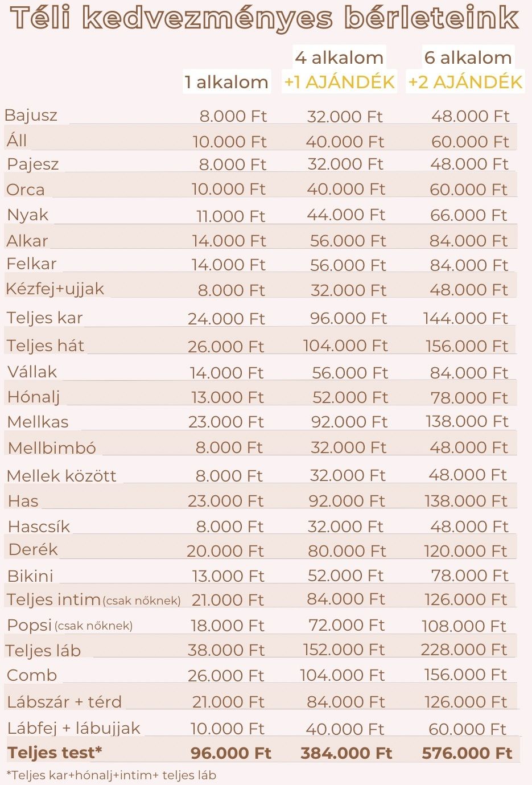This screenshot has height=785, width=532.
Task: Click the 96.000 Ft full-body single price
Action: pos(230,753)
